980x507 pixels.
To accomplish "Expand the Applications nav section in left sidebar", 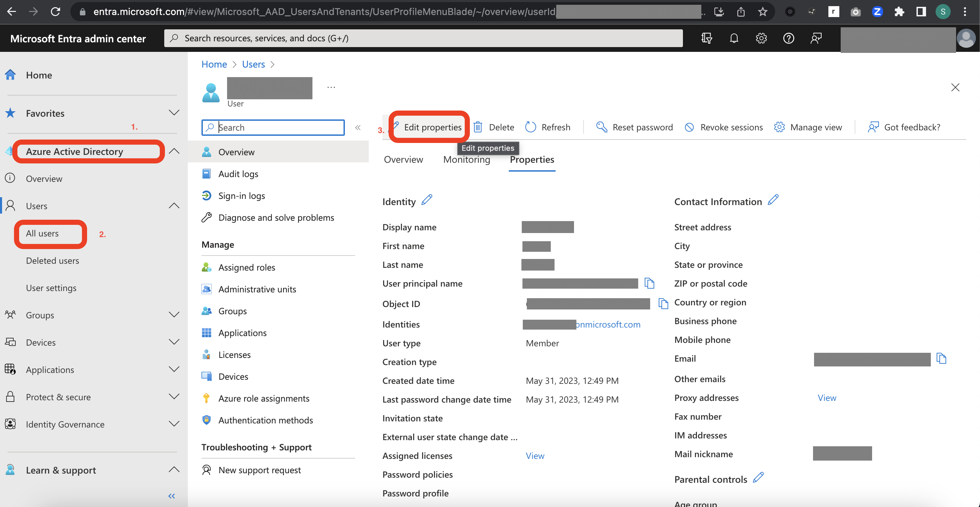I will (174, 370).
